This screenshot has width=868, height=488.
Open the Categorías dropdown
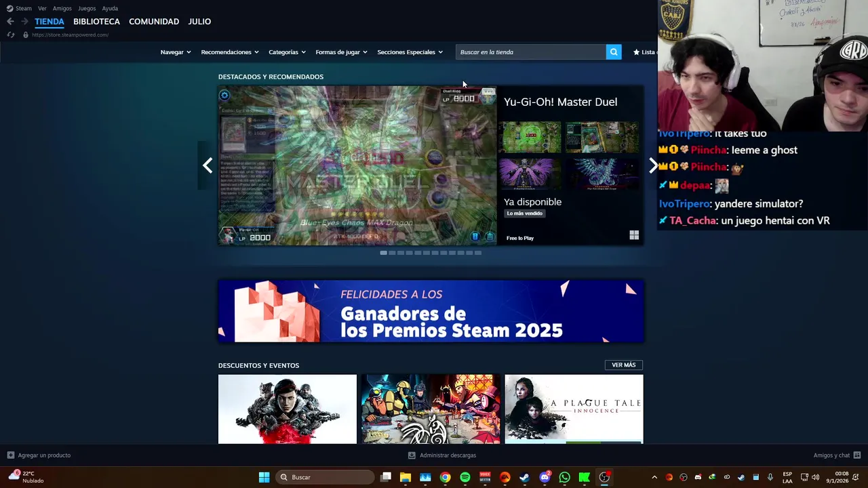click(287, 52)
